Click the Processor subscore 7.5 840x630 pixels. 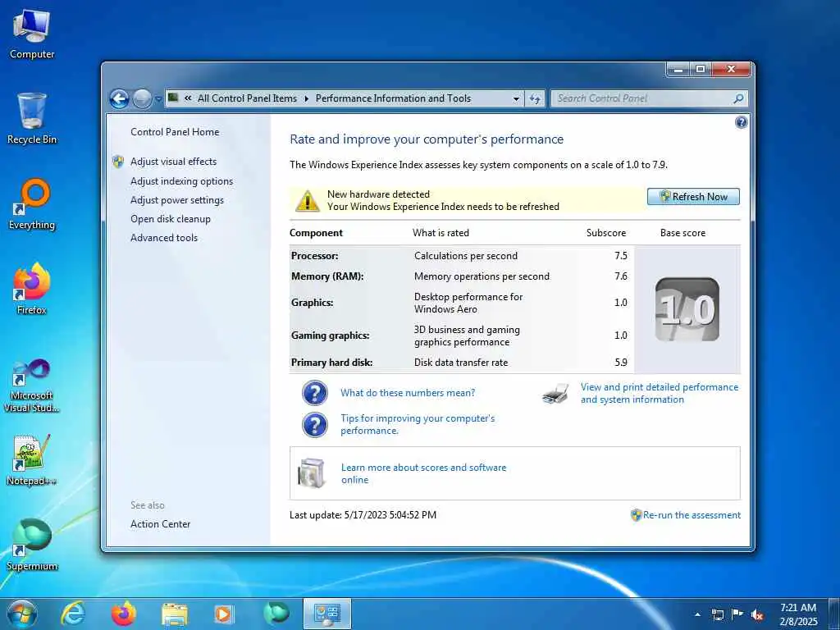620,256
